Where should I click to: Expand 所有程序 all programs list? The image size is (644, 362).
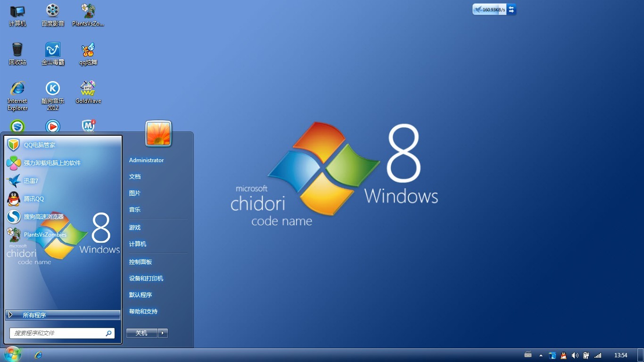[63, 315]
